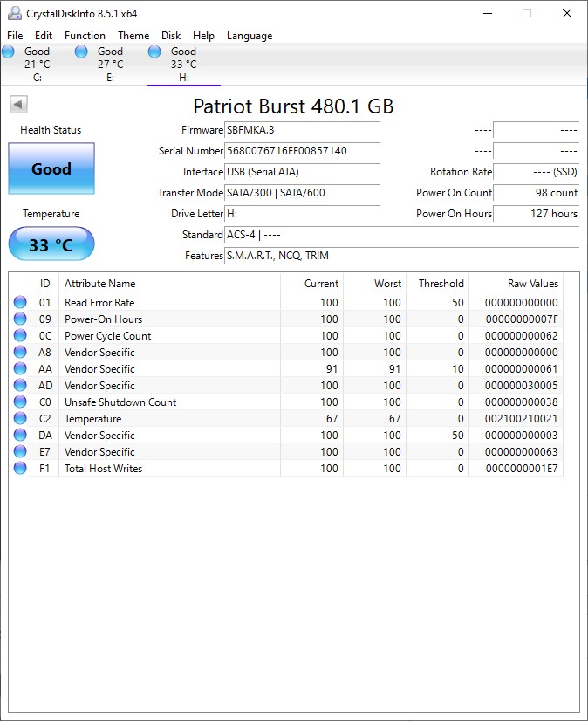Click the Raw Values column header
The height and width of the screenshot is (721, 588).
(532, 284)
